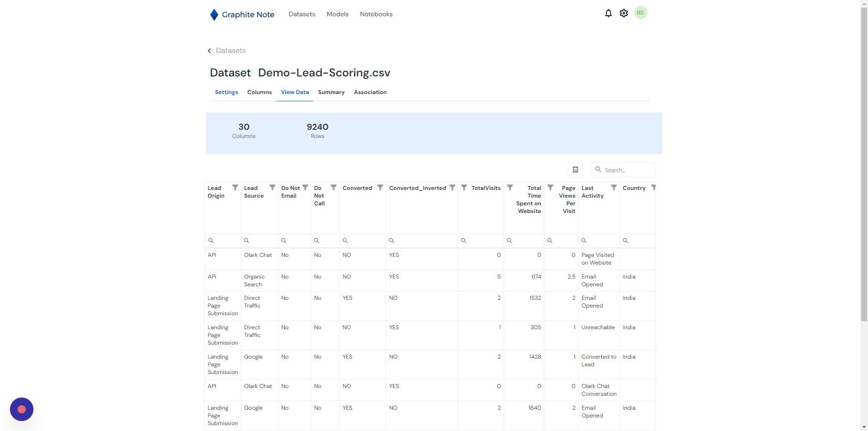
Task: Click the table Search field
Action: pos(623,170)
